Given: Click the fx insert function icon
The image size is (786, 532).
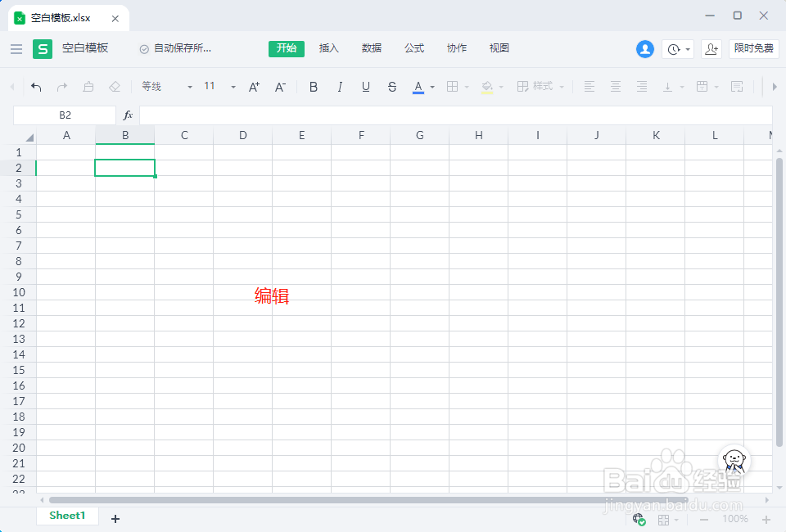Looking at the screenshot, I should pyautogui.click(x=128, y=115).
